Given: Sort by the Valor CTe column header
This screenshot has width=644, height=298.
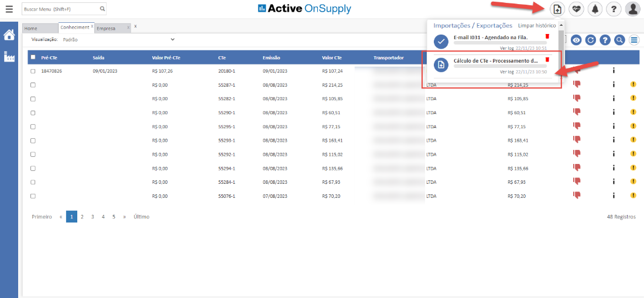Looking at the screenshot, I should (331, 58).
